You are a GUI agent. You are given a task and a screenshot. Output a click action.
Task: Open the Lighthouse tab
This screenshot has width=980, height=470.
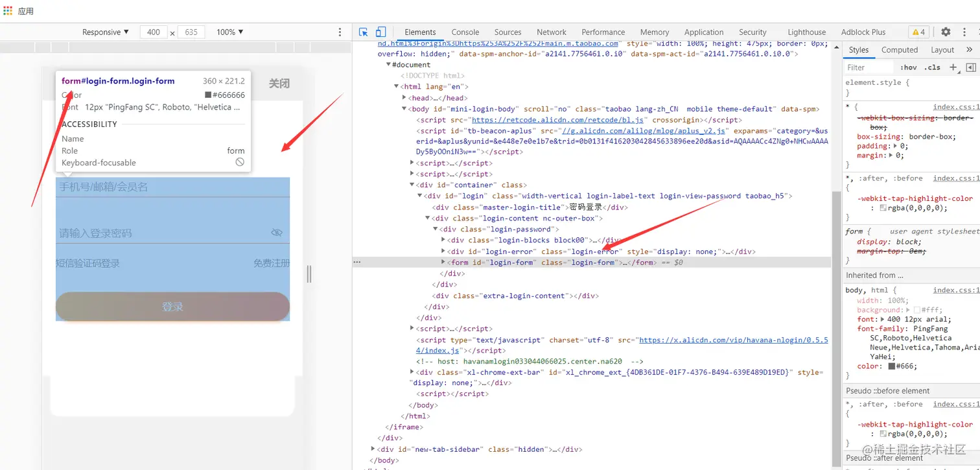click(806, 32)
